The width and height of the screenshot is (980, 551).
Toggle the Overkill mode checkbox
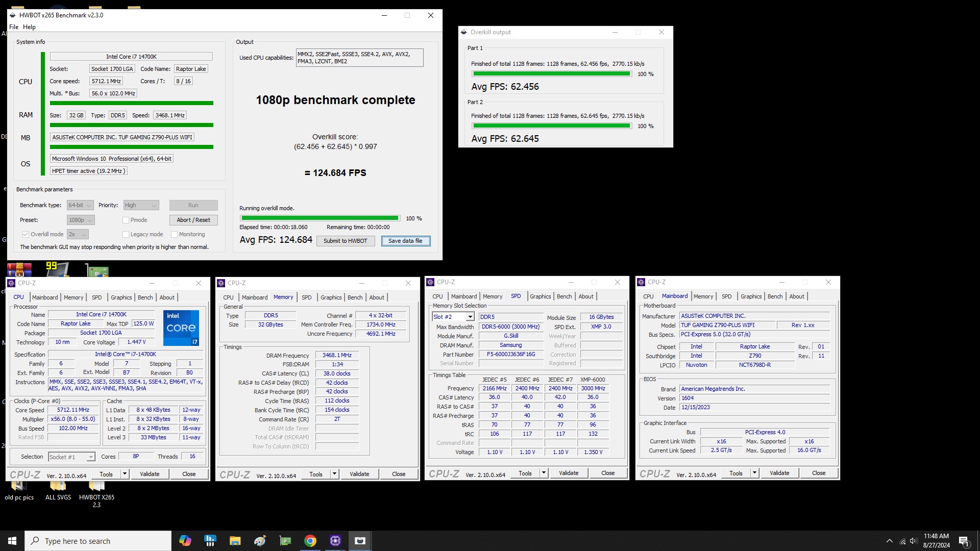tap(26, 235)
